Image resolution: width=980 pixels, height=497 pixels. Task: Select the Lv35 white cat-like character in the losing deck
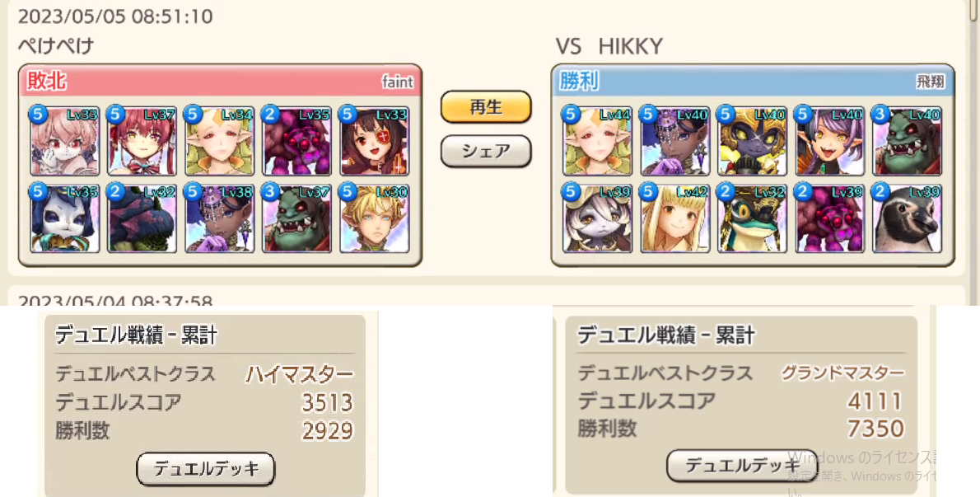pyautogui.click(x=64, y=218)
